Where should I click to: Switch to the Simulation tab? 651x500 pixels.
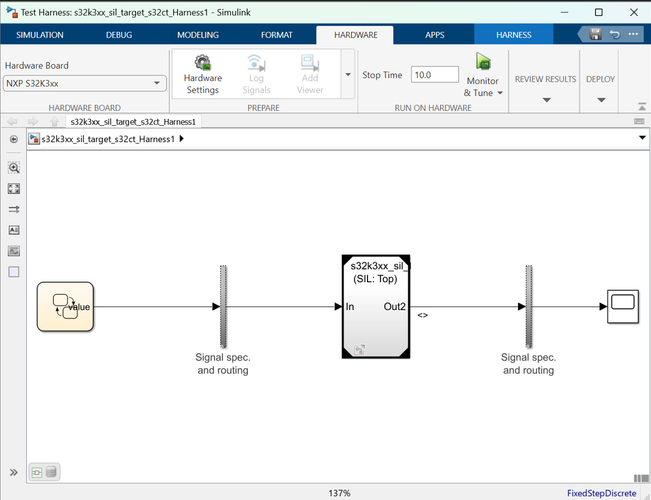pos(40,35)
